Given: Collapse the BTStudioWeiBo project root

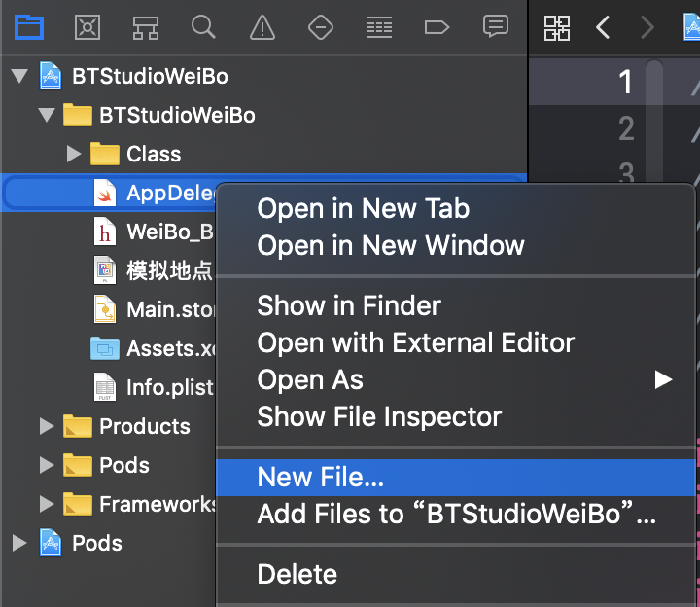Looking at the screenshot, I should click(x=19, y=76).
